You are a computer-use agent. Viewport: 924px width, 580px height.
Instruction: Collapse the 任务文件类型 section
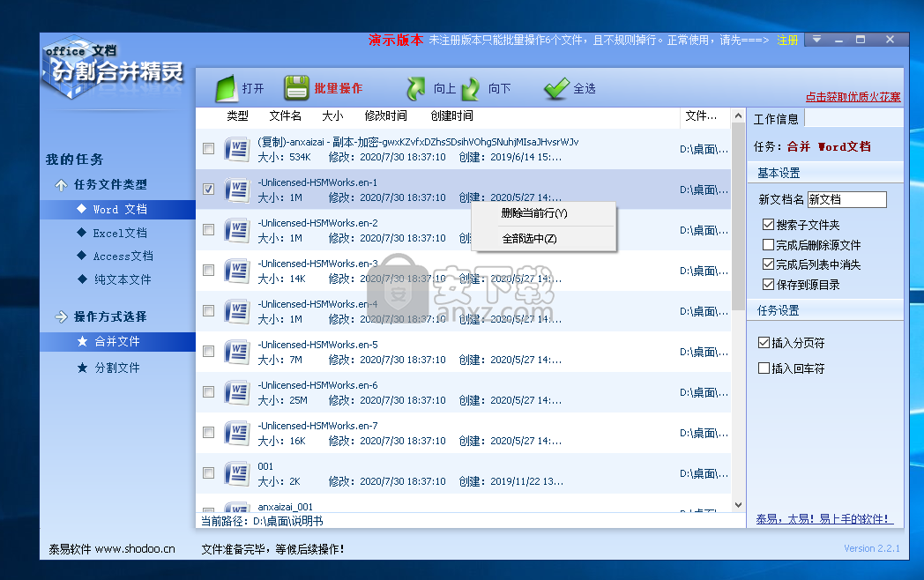(61, 185)
